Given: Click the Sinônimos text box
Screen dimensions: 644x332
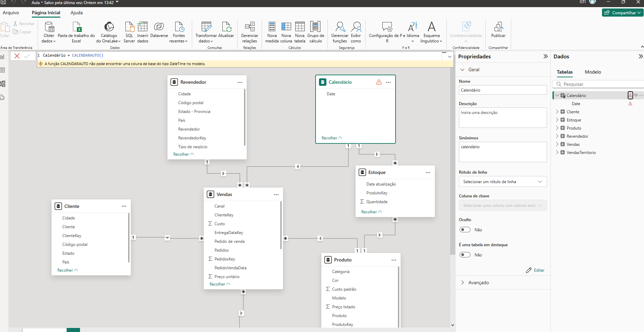Looking at the screenshot, I should point(503,152).
